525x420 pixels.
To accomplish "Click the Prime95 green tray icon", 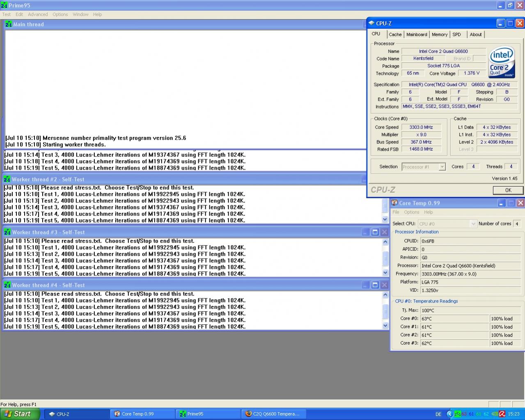I will tap(457, 414).
